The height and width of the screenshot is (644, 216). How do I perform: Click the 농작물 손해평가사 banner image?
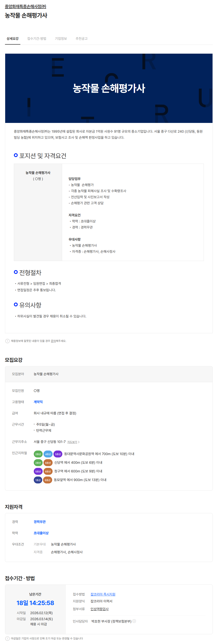pyautogui.click(x=109, y=88)
